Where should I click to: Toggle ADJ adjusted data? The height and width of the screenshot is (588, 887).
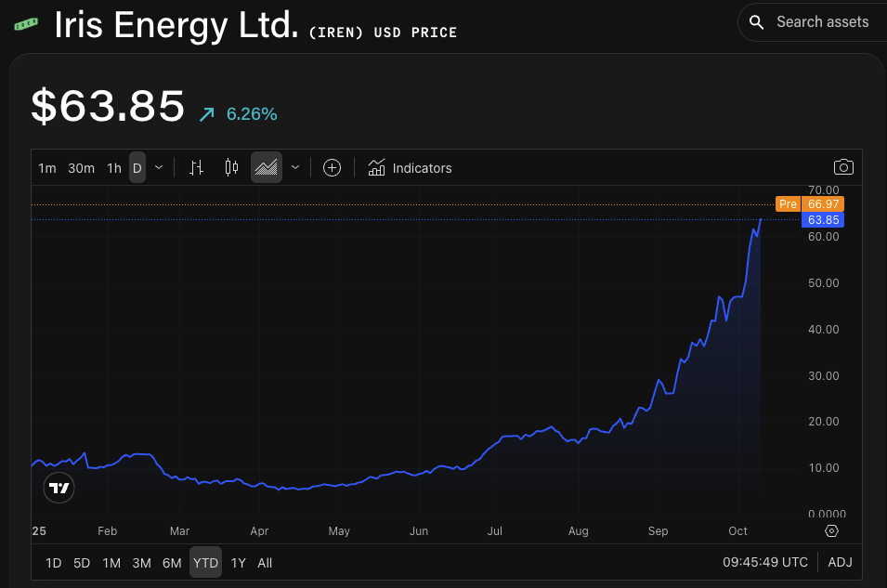coord(840,562)
